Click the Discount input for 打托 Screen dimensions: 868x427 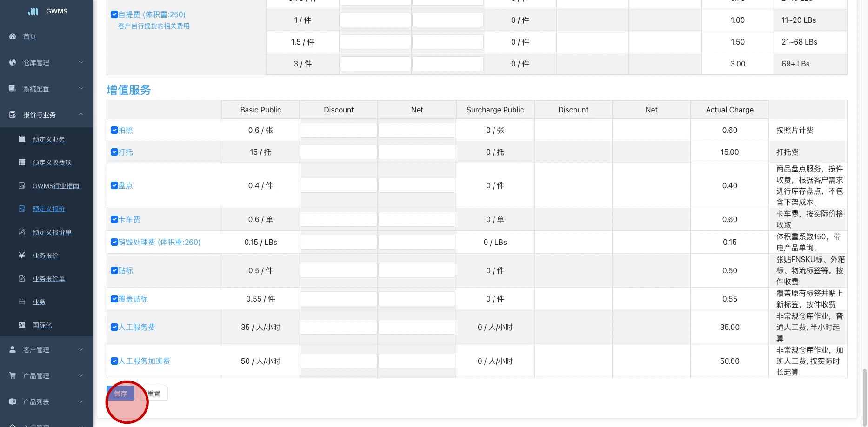(x=338, y=152)
